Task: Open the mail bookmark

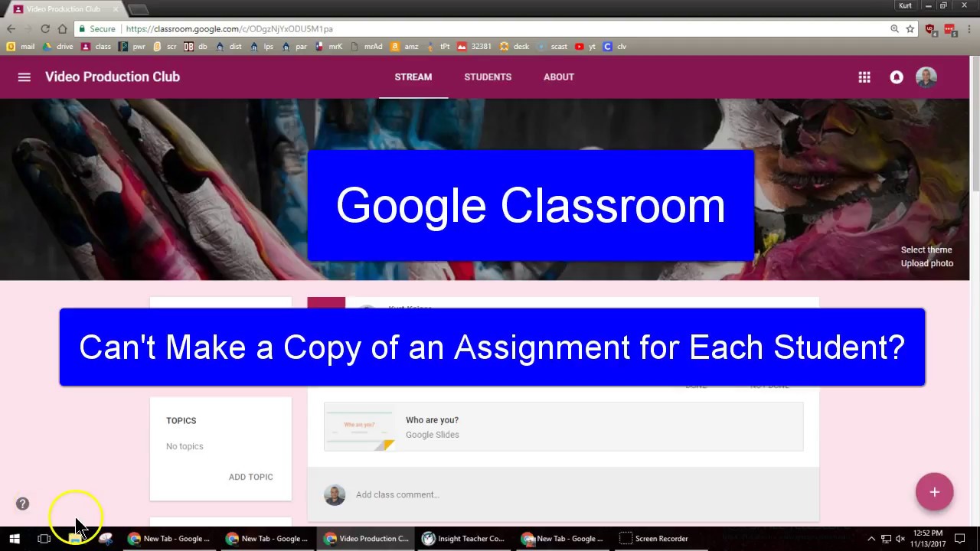Action: [21, 46]
